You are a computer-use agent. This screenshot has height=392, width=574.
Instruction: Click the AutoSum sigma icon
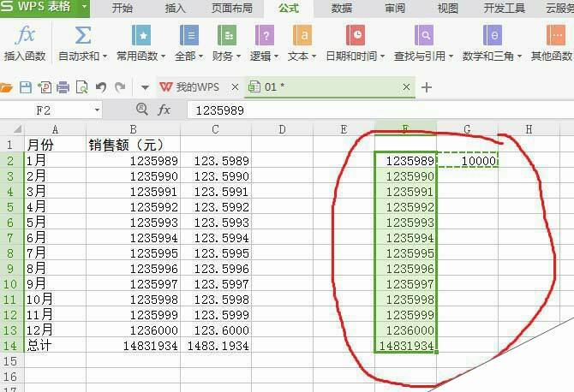pos(83,35)
